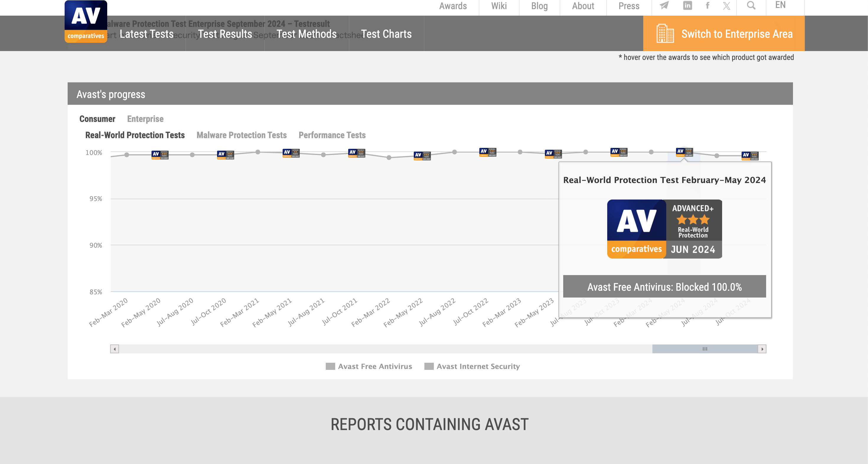Click the 'Avast's progress' panel header
Image resolution: width=868 pixels, height=464 pixels.
(x=430, y=94)
